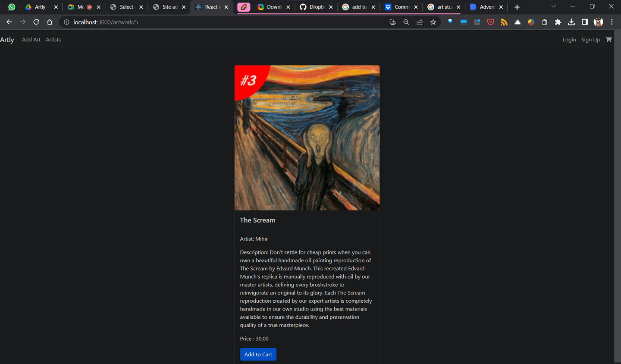The image size is (621, 364).
Task: Open the trash can extension icon
Action: tap(545, 22)
